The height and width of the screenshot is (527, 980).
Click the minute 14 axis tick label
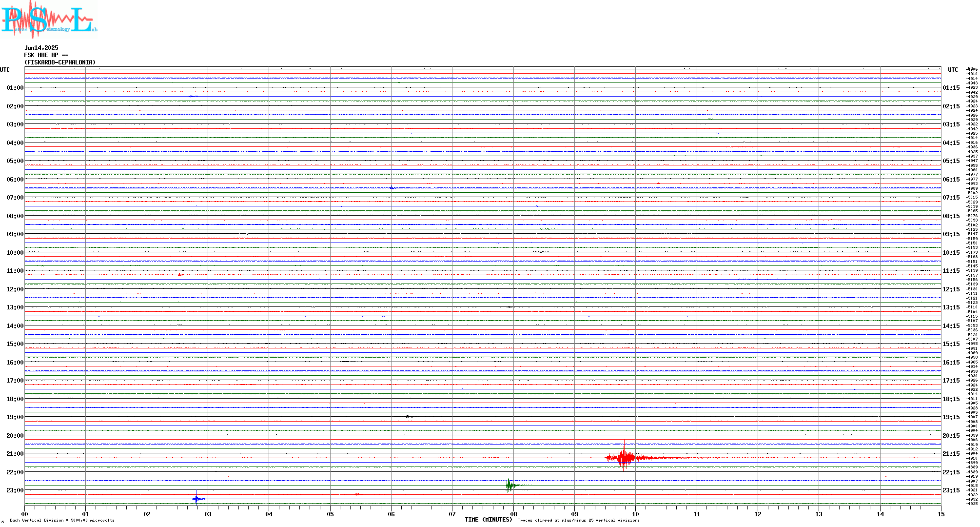880,514
